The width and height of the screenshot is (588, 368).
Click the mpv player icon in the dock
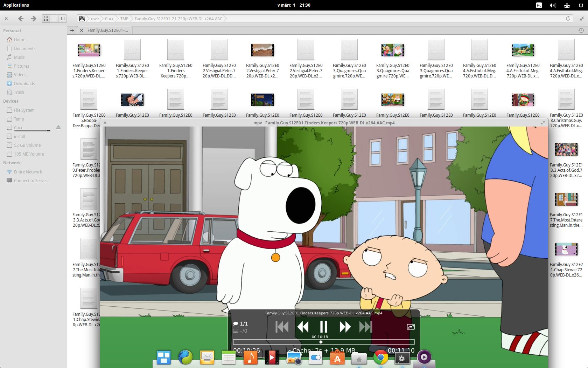[424, 357]
